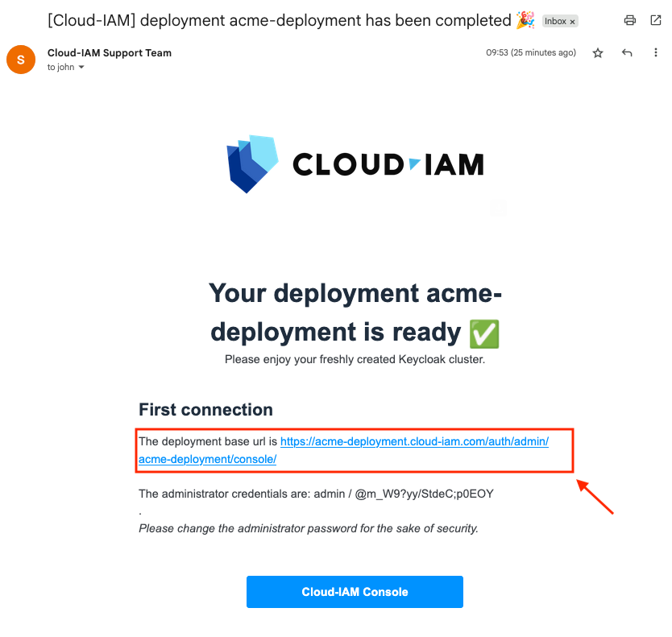Remove the Inbox label with its x
Image resolution: width=672 pixels, height=637 pixels.
[x=572, y=22]
